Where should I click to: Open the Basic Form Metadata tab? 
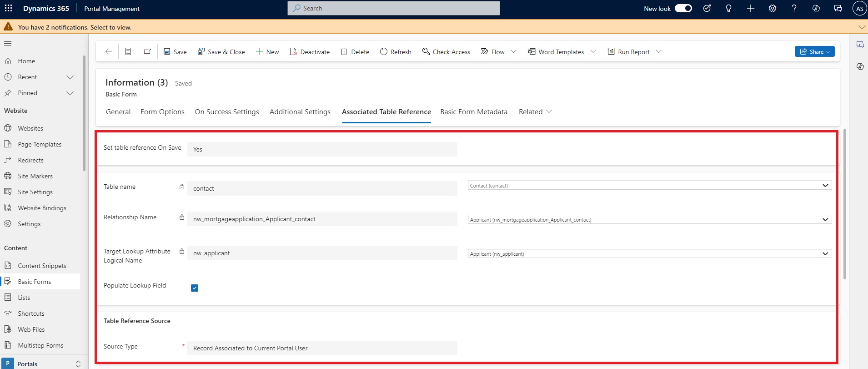[473, 112]
